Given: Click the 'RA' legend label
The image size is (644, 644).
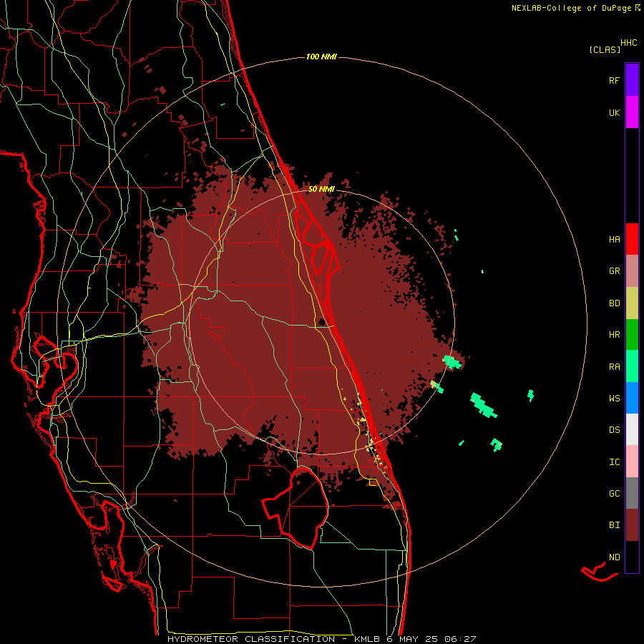Looking at the screenshot, I should click(x=614, y=367).
